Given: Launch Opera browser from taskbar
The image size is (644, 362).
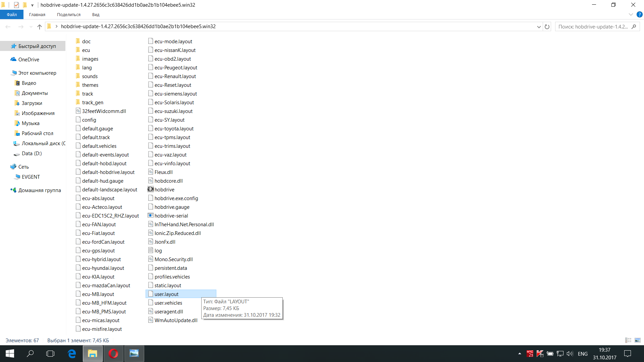Looking at the screenshot, I should pos(113,354).
